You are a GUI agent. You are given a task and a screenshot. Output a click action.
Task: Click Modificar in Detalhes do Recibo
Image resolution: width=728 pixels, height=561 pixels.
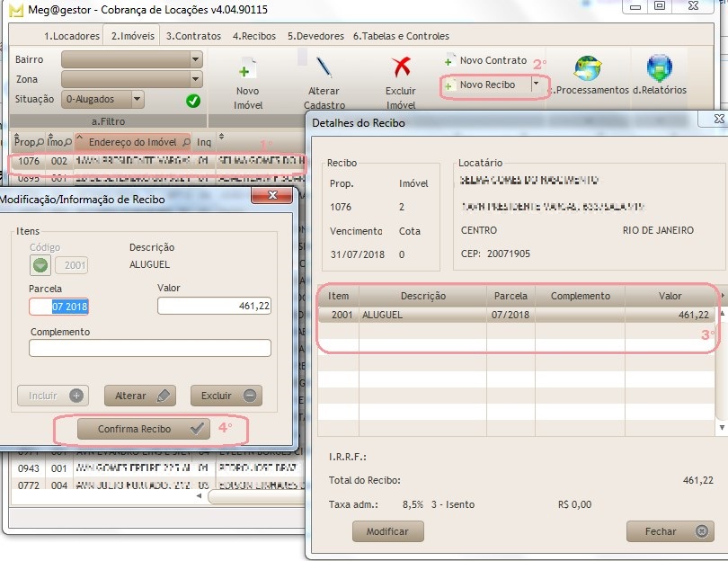point(387,531)
